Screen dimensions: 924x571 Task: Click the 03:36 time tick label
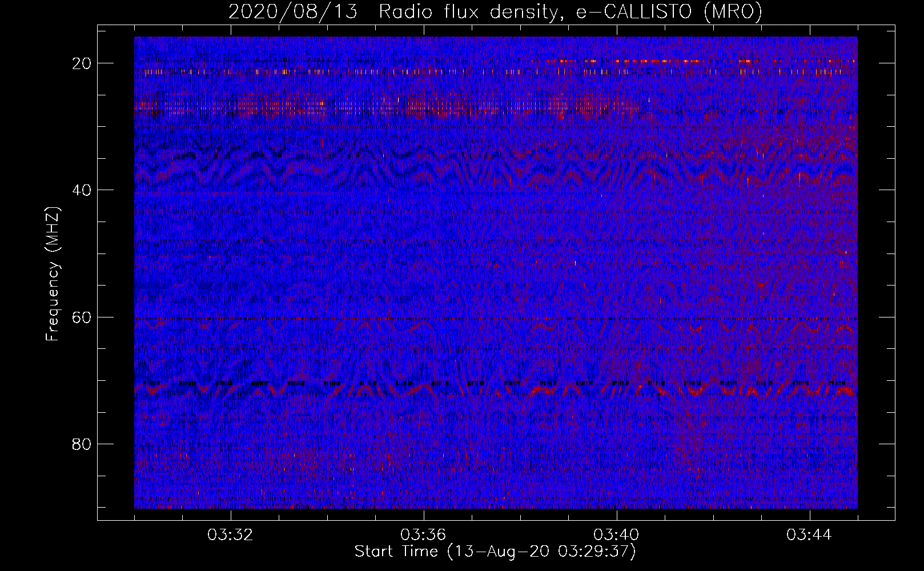[423, 535]
